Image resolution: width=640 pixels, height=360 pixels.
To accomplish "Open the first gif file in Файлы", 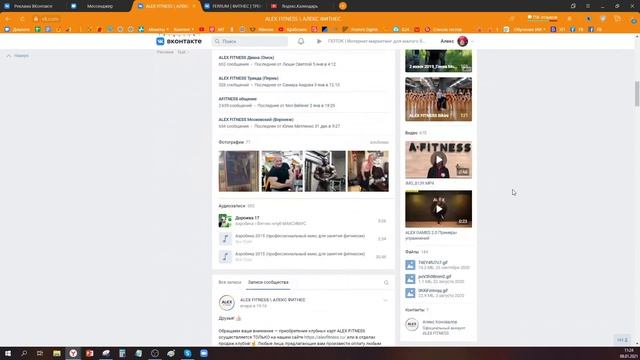I will click(x=433, y=262).
